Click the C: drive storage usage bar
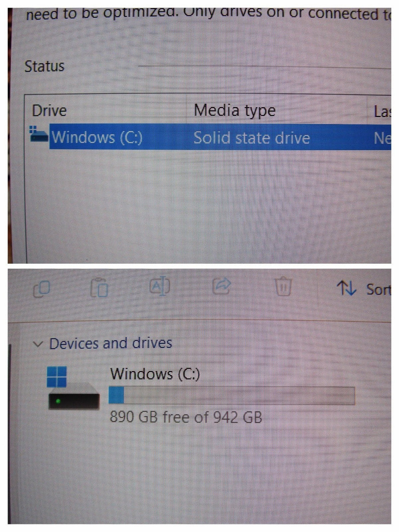 pyautogui.click(x=232, y=395)
